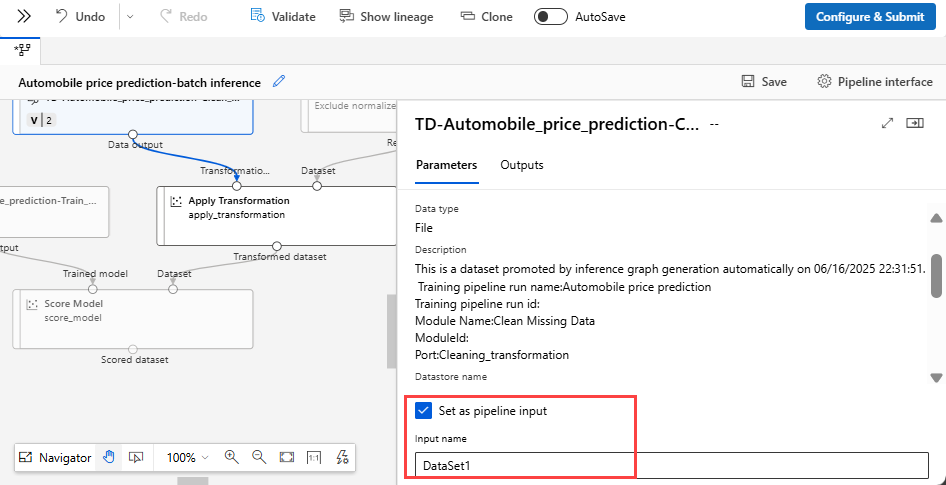Open the Undo history dropdown arrow
Viewport: 946px width, 485px height.
tap(131, 17)
